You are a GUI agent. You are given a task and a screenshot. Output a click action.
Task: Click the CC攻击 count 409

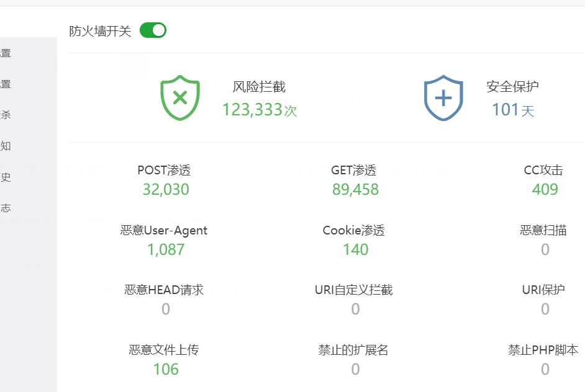(545, 190)
